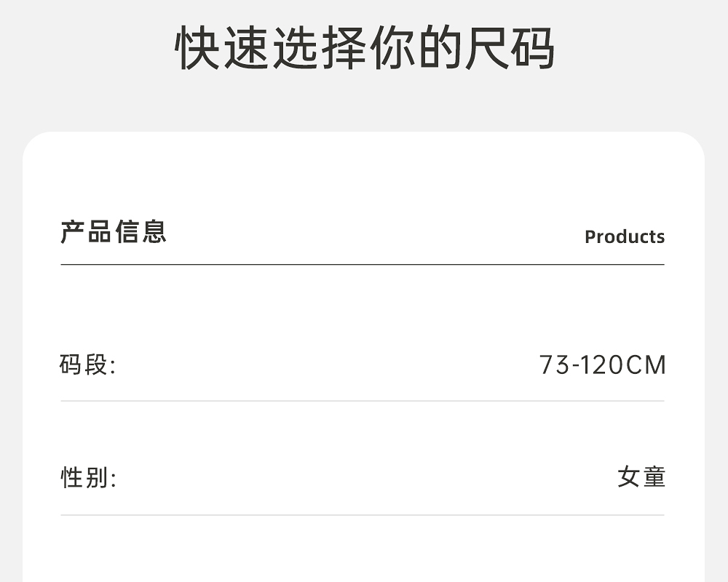Image resolution: width=728 pixels, height=582 pixels.
Task: Click the dark divider under 产品信息
Action: click(363, 265)
